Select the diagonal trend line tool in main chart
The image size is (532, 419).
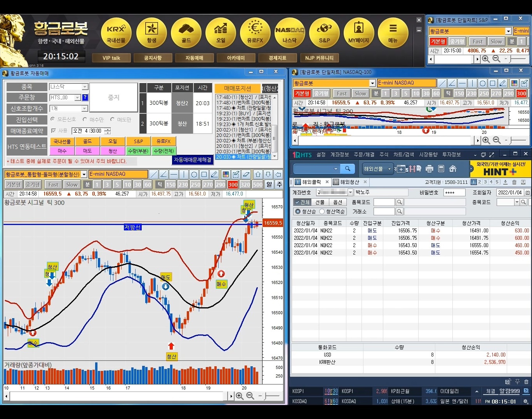pyautogui.click(x=154, y=174)
